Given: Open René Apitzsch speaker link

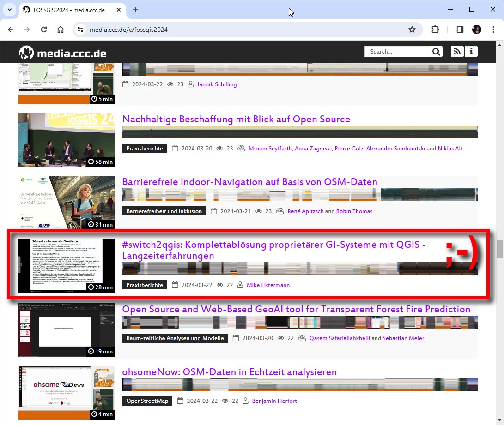Looking at the screenshot, I should 305,211.
